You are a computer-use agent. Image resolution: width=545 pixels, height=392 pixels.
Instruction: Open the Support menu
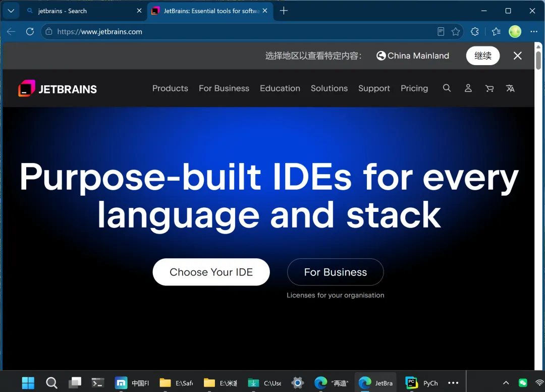pyautogui.click(x=374, y=88)
